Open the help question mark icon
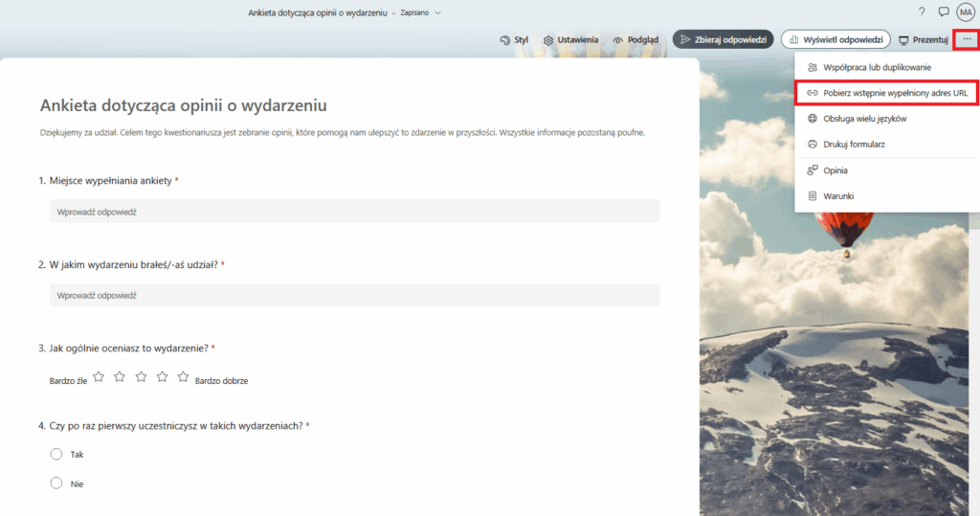 (x=922, y=11)
